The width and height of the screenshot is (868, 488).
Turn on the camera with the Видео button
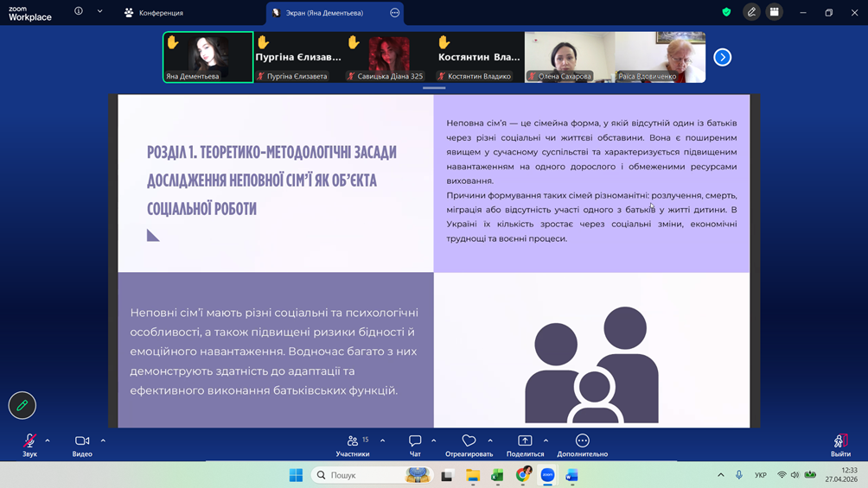(82, 442)
